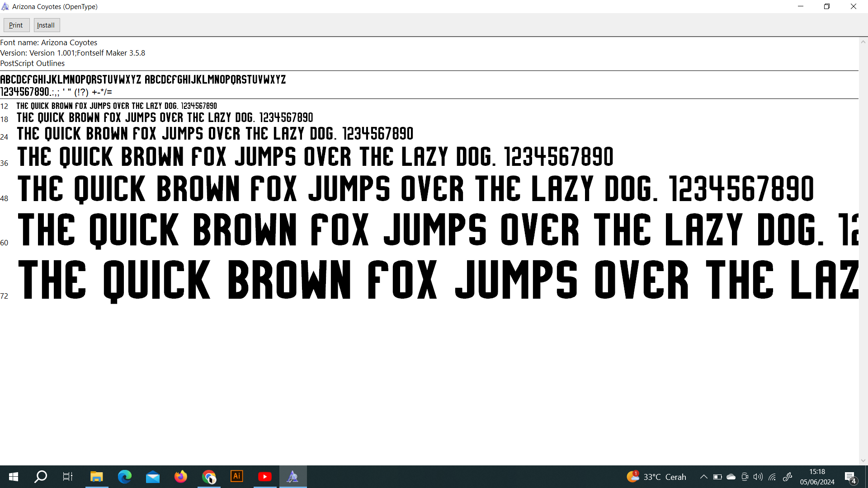Screen dimensions: 868x488
Task: Click the Install font button
Action: [x=46, y=25]
